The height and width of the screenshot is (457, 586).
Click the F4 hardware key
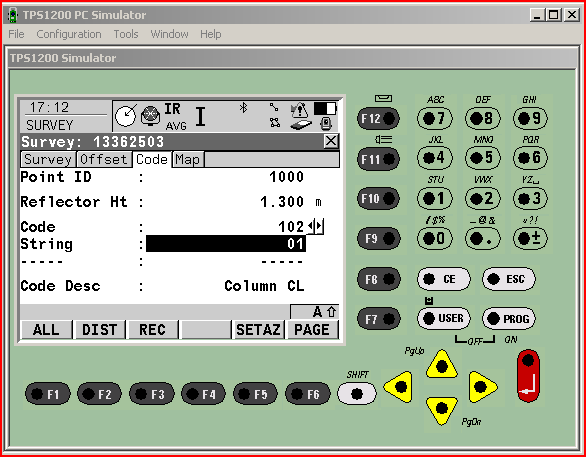203,394
